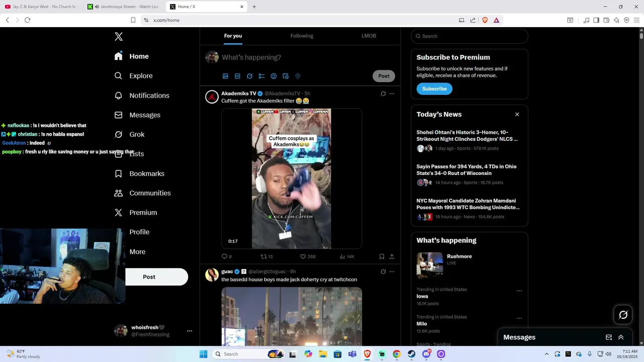The image size is (644, 362).
Task: Share the Akademiks TV post
Action: click(392, 256)
